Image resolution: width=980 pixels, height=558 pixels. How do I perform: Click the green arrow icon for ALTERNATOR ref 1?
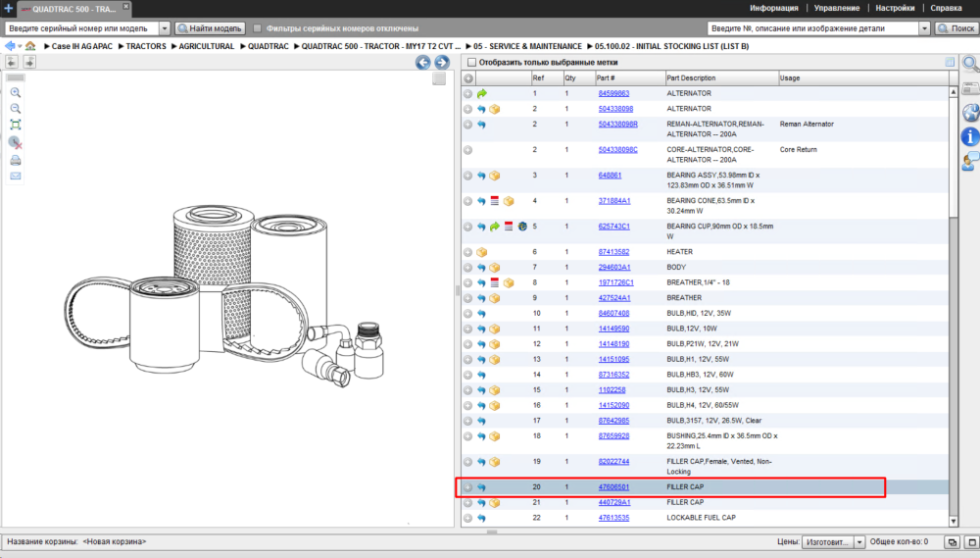[x=482, y=94]
